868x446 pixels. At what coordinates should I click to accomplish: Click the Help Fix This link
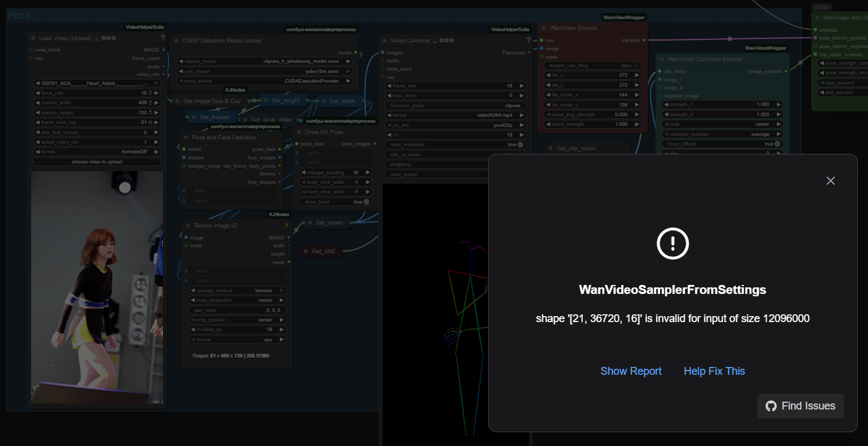tap(714, 371)
